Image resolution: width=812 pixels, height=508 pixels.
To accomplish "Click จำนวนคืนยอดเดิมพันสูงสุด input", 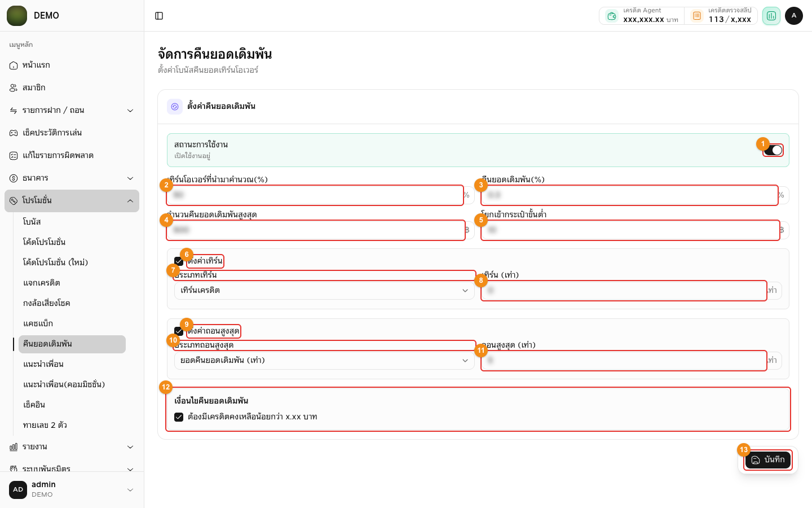I will pyautogui.click(x=321, y=230).
